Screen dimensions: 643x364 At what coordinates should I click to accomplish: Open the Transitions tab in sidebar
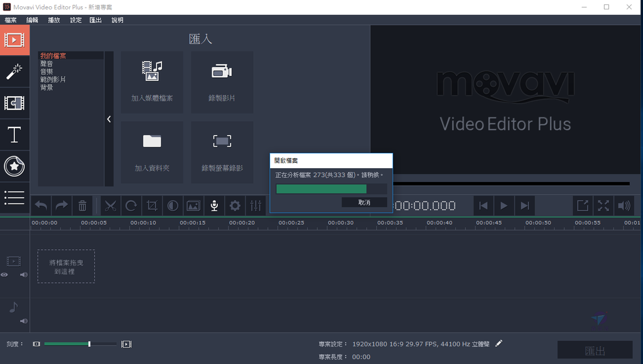(14, 103)
